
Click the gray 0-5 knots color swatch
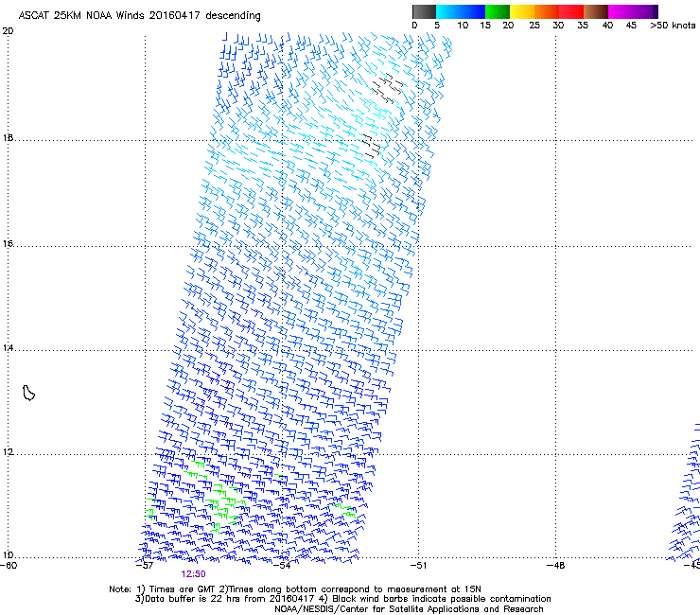coord(424,11)
